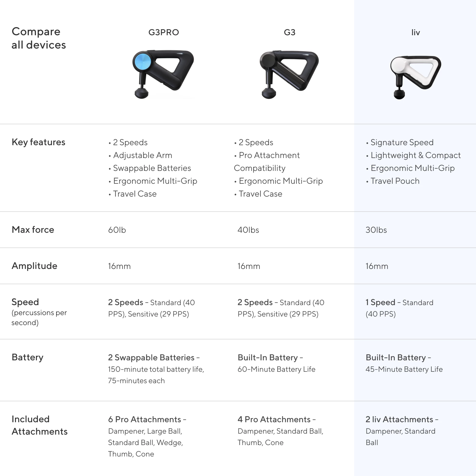This screenshot has height=476, width=476.
Task: Click the liv 1 Speed text
Action: click(x=380, y=302)
